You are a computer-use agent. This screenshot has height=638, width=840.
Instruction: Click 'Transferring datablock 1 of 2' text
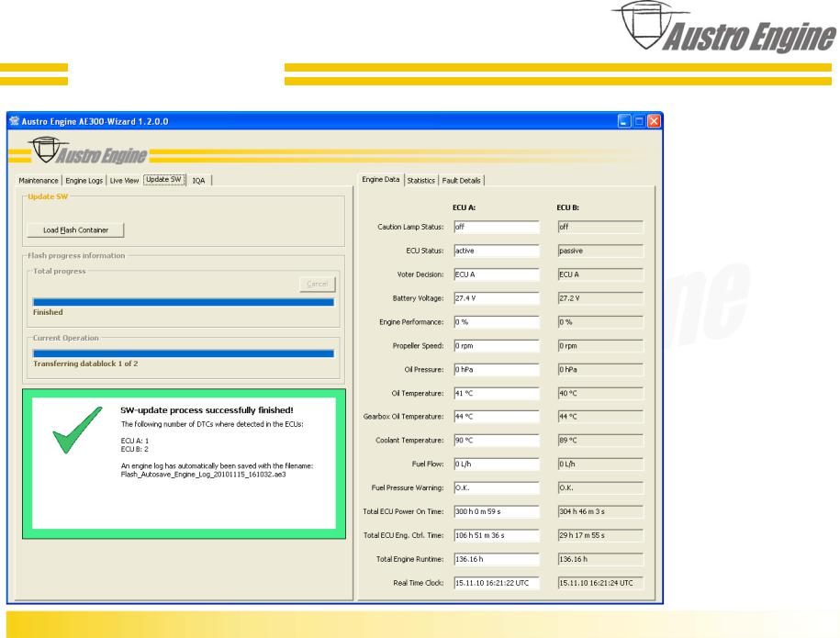point(85,364)
